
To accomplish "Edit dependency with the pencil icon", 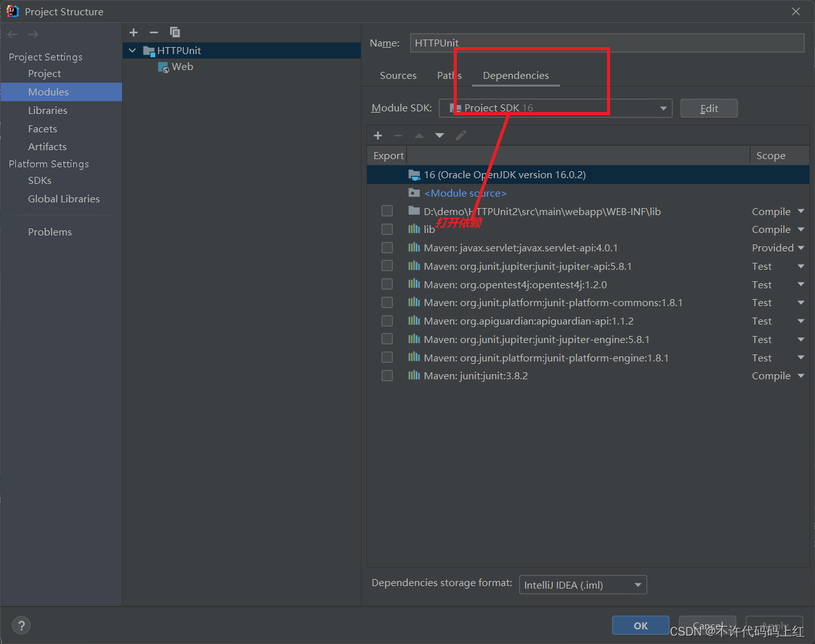I will click(461, 136).
